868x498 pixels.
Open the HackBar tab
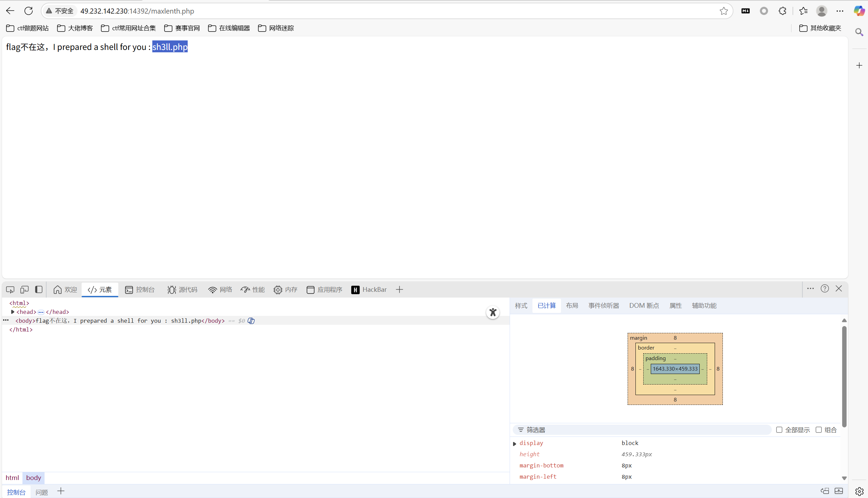pos(369,290)
